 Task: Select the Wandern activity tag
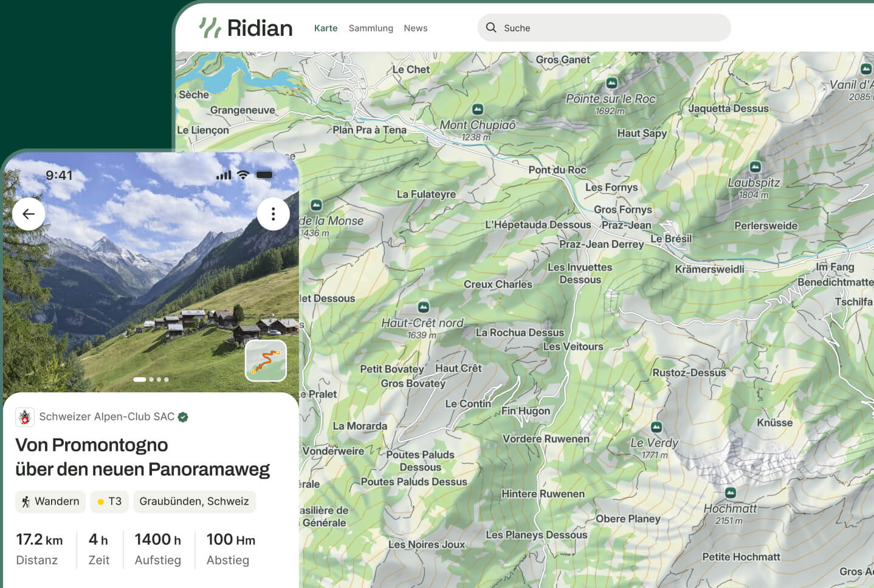point(50,501)
